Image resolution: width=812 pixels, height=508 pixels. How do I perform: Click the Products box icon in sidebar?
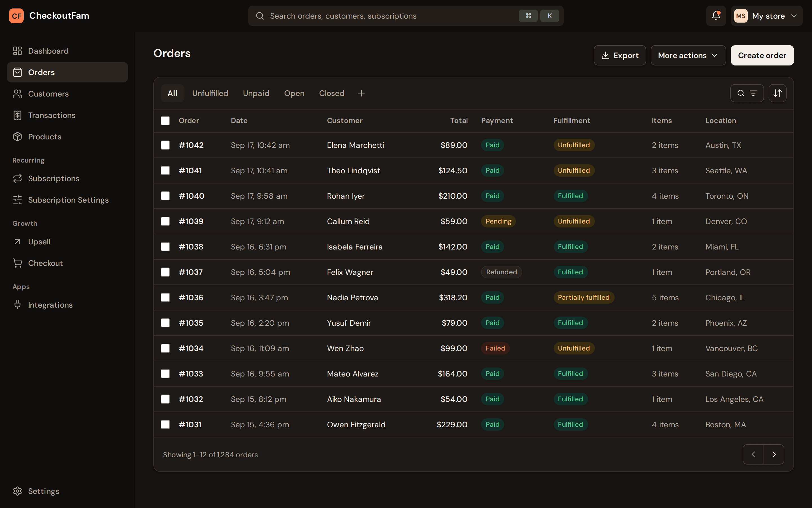(17, 137)
